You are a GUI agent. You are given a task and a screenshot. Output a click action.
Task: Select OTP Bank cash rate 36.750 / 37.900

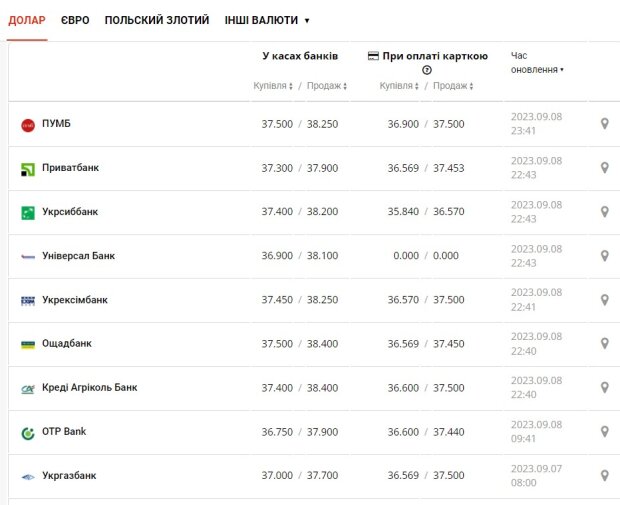pyautogui.click(x=300, y=432)
